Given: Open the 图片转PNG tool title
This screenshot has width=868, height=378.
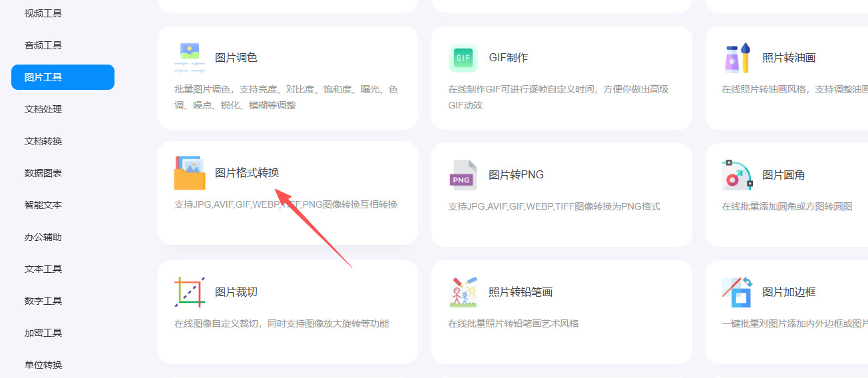Looking at the screenshot, I should tap(517, 175).
